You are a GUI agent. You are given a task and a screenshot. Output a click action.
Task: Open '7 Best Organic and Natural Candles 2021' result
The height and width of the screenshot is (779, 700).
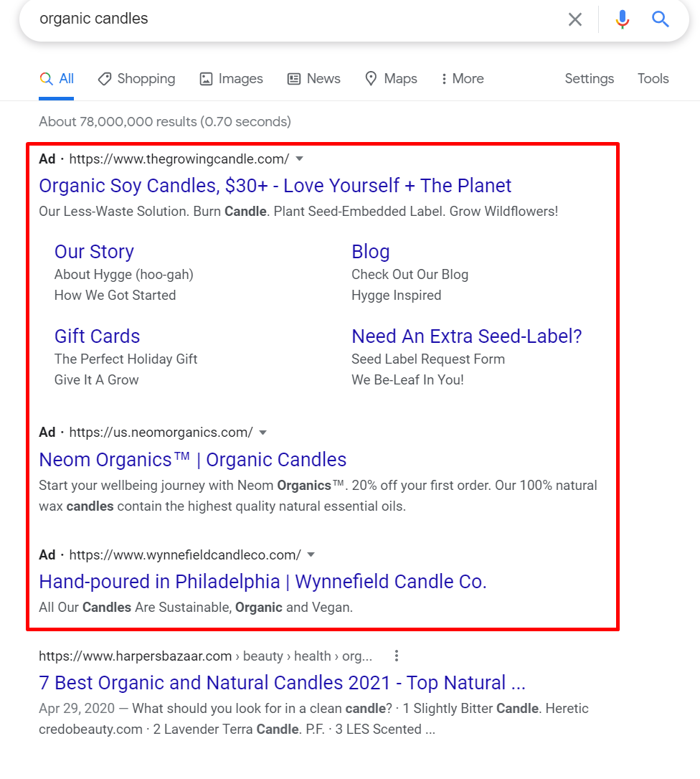click(282, 683)
